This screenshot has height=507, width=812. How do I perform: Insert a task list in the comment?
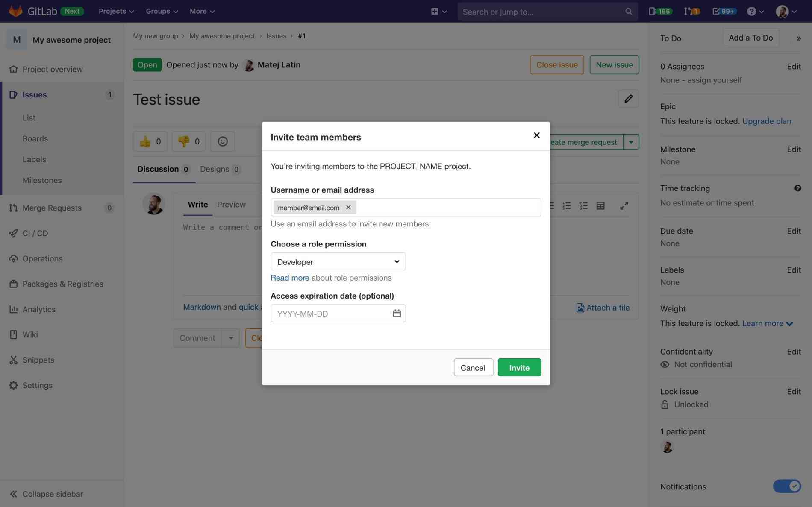point(583,205)
